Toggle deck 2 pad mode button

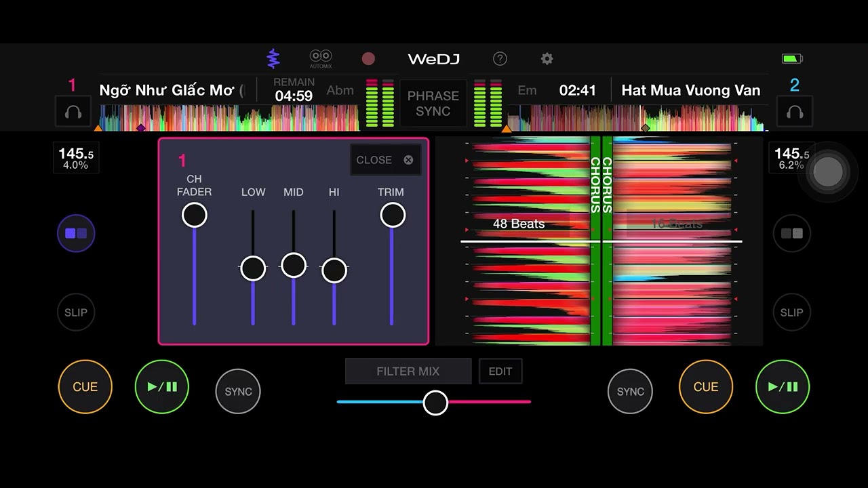[792, 233]
